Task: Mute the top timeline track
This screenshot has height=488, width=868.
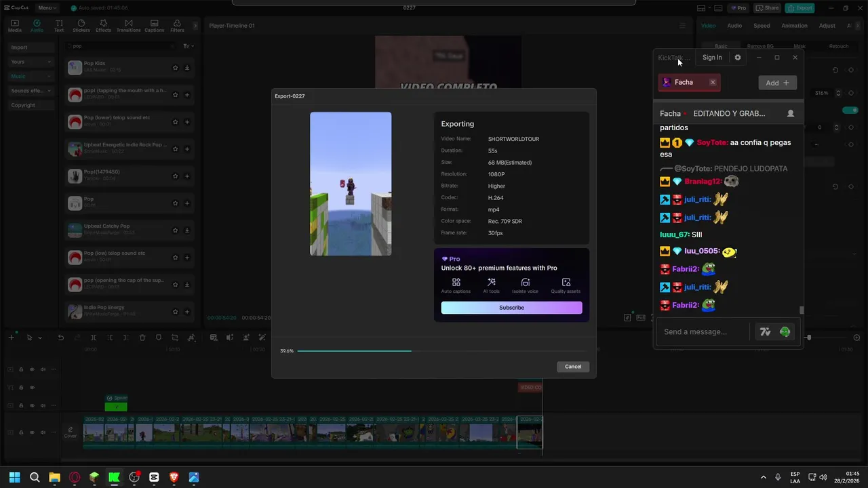Action: tap(43, 369)
